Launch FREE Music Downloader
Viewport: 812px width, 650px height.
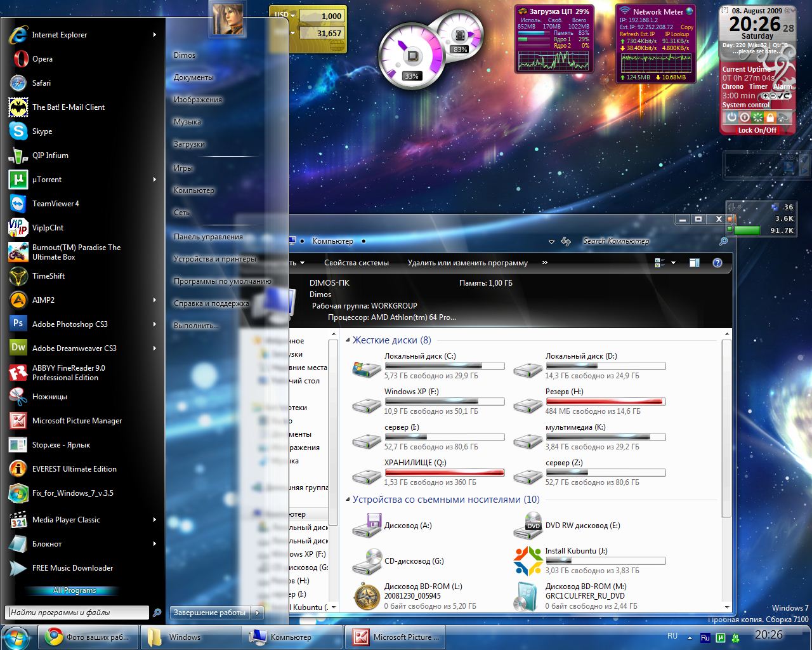pyautogui.click(x=82, y=568)
